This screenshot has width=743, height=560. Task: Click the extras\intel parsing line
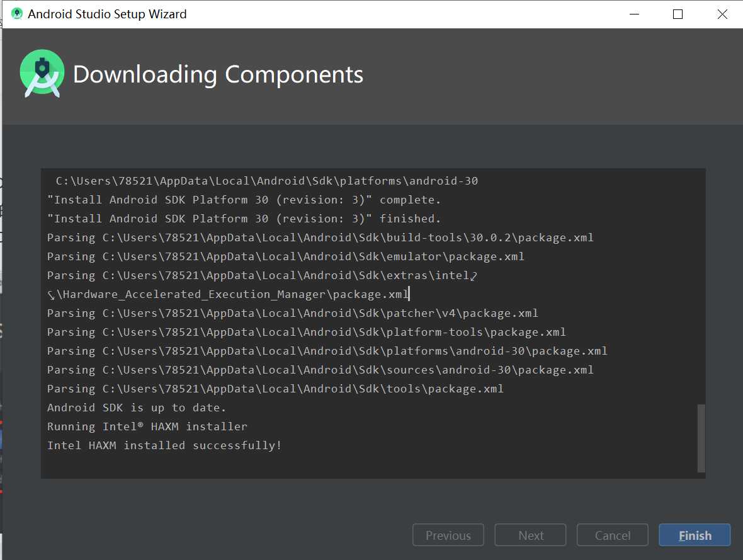[262, 275]
